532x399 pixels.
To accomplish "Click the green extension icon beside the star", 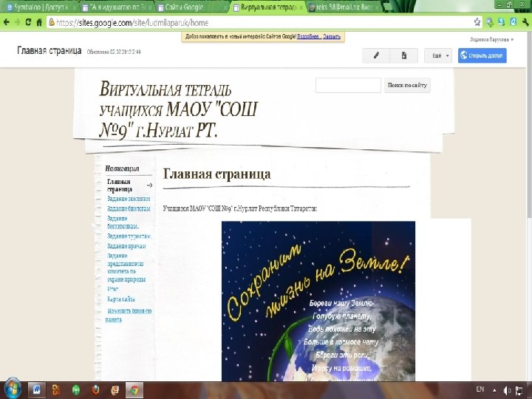I will coord(490,22).
